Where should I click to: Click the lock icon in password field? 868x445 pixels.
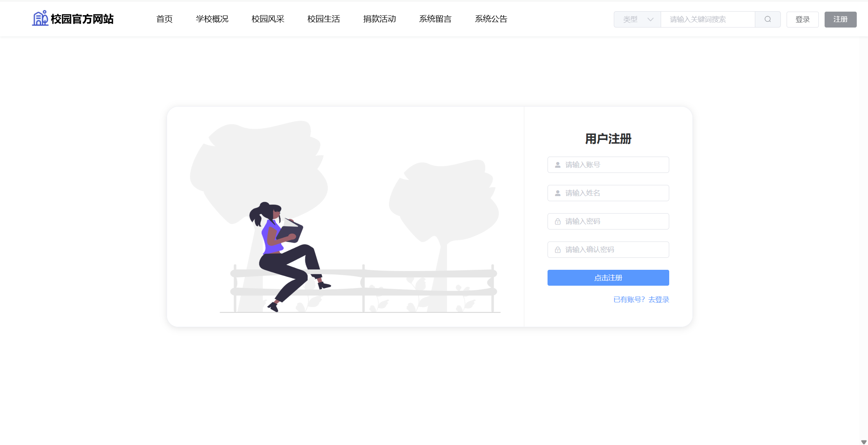point(558,221)
